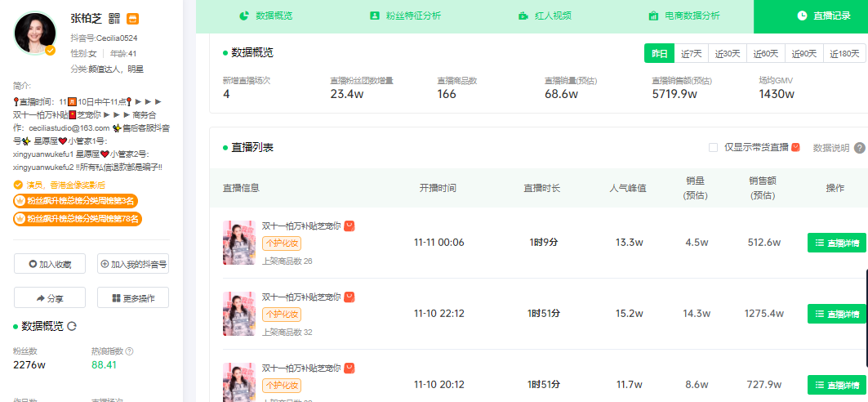The image size is (868, 402).
Task: Click the shopping icon on the 11-10 22:12 livestream
Action: coord(349,297)
